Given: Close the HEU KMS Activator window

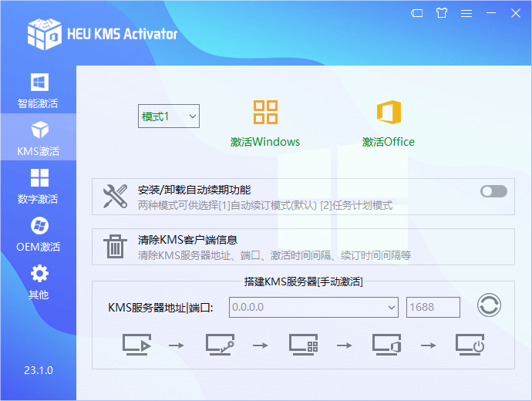Looking at the screenshot, I should point(516,13).
